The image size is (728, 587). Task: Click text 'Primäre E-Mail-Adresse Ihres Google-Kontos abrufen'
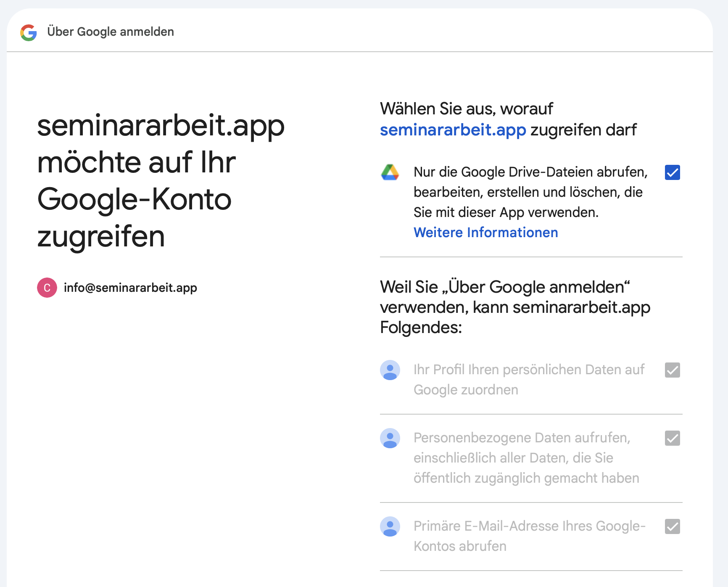pyautogui.click(x=530, y=536)
